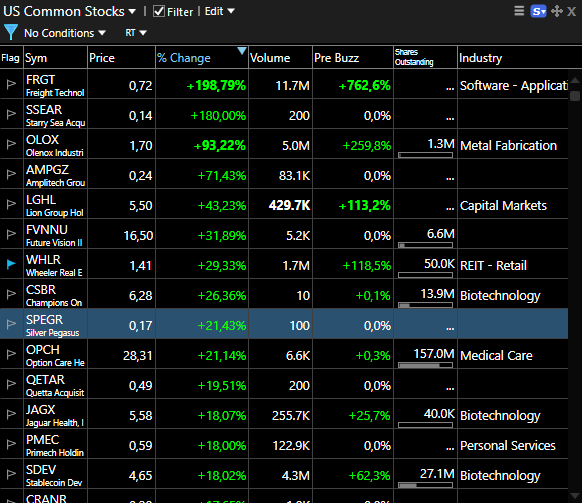Flag the OPCH row
This screenshot has height=503, width=582.
(x=11, y=354)
